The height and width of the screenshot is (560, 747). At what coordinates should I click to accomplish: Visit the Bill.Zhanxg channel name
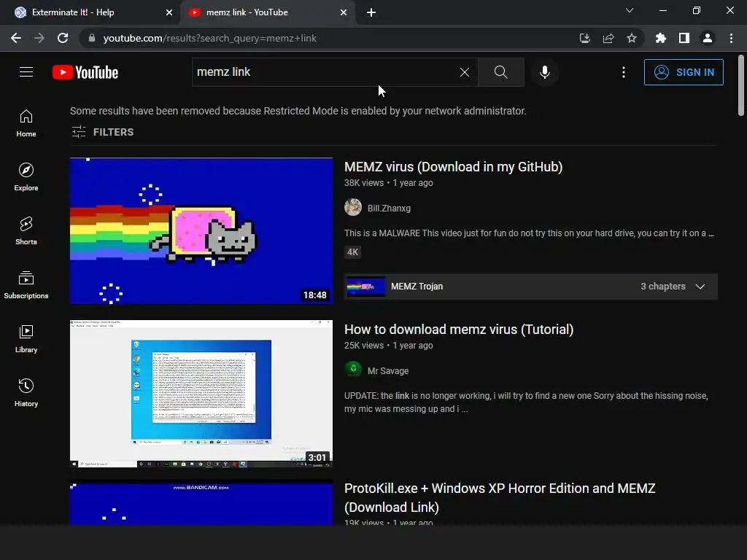[389, 208]
